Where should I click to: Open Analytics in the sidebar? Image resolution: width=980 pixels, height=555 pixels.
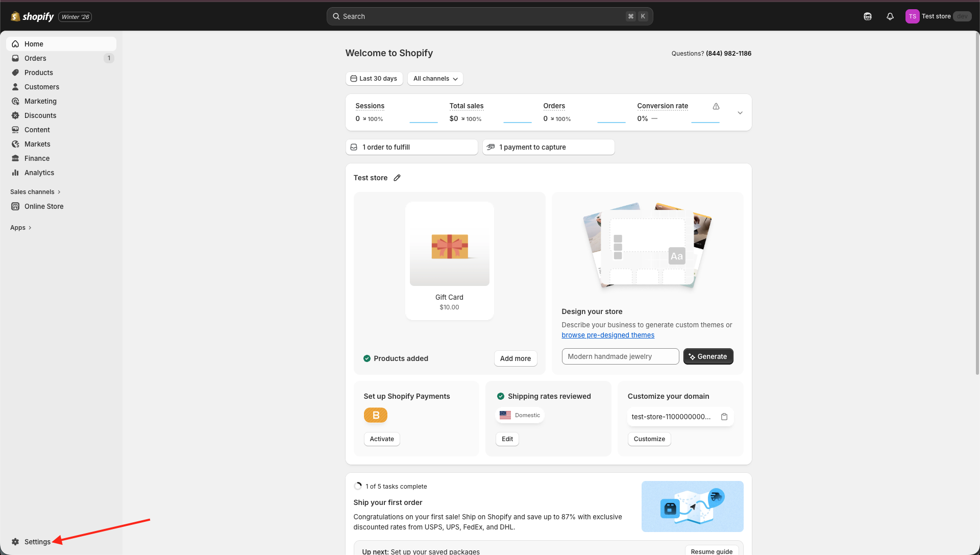coord(39,173)
